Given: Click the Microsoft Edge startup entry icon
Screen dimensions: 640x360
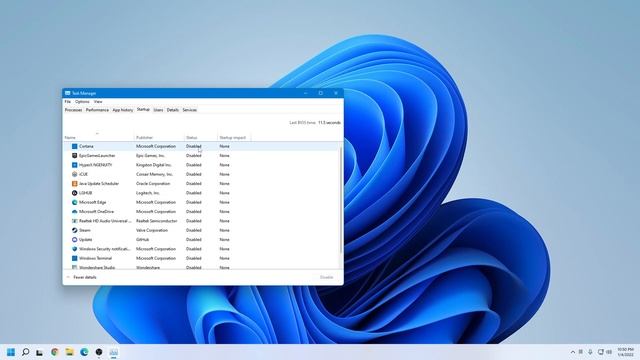Looking at the screenshot, I should pos(74,202).
